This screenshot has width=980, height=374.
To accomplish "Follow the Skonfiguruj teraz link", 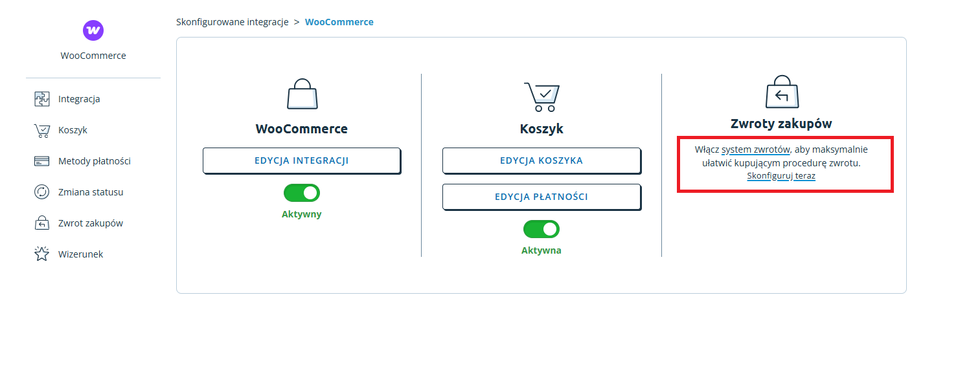I will point(781,175).
